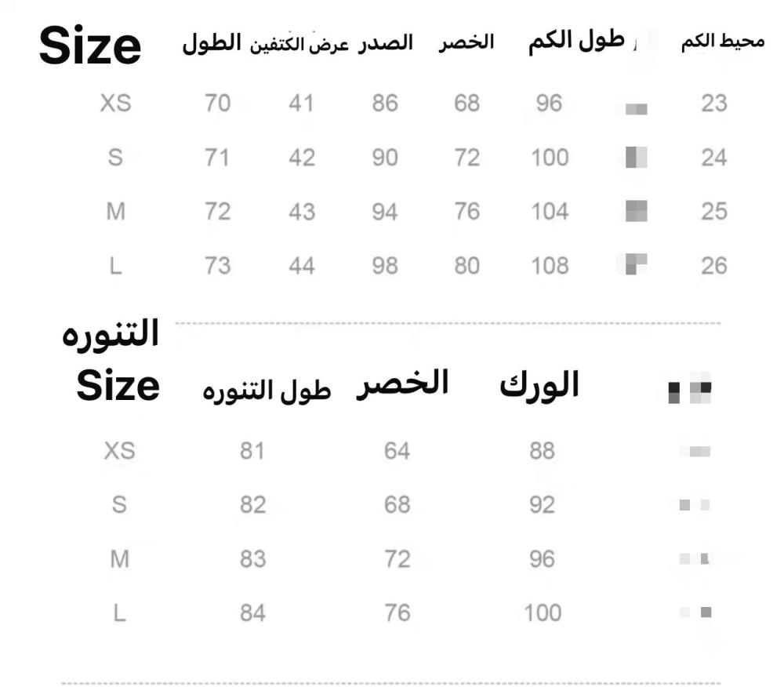
Task: Click the shoulder width value 41
Action: pyautogui.click(x=301, y=104)
